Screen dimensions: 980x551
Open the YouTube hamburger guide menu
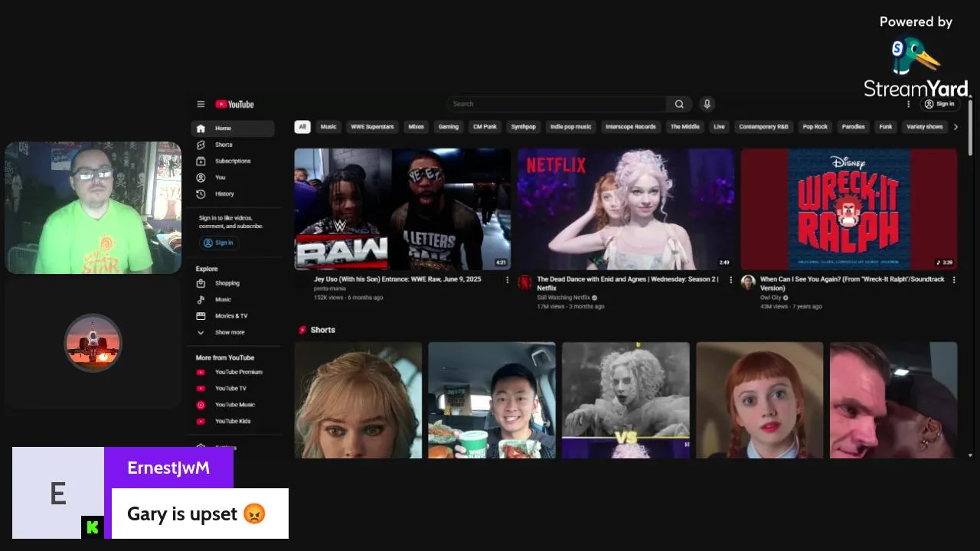(x=201, y=104)
